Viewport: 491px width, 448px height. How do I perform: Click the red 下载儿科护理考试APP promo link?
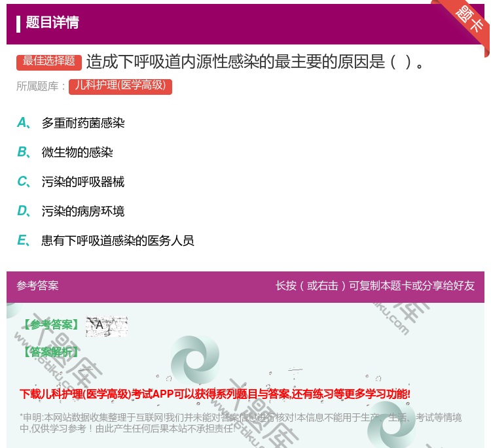pyautogui.click(x=215, y=394)
